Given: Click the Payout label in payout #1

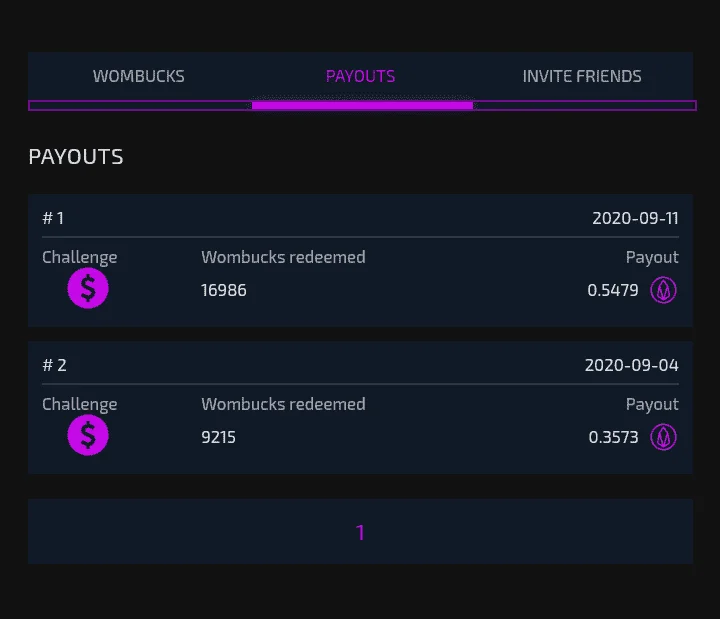Looking at the screenshot, I should [652, 258].
